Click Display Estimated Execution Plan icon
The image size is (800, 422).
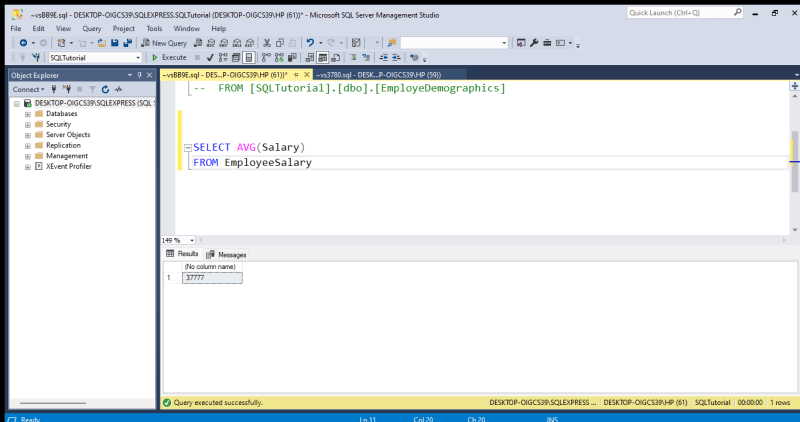tap(223, 58)
